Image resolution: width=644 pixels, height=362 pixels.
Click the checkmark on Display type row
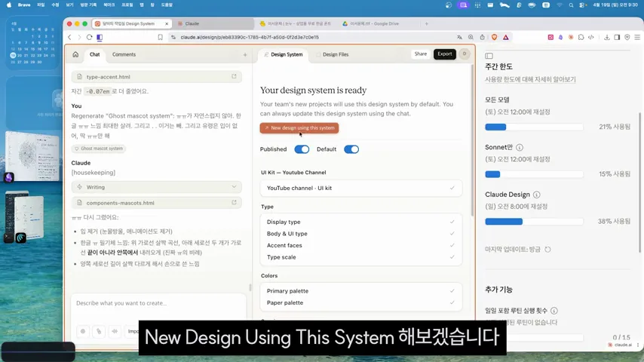[452, 222]
